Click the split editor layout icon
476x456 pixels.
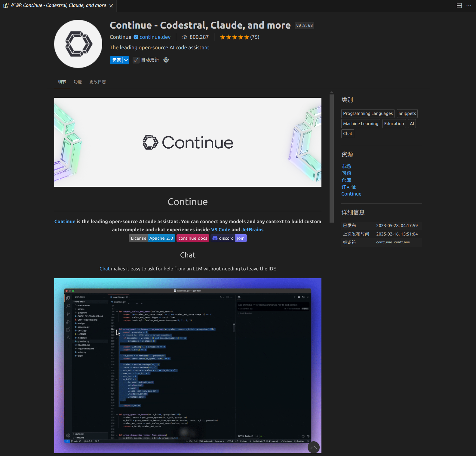[x=459, y=6]
